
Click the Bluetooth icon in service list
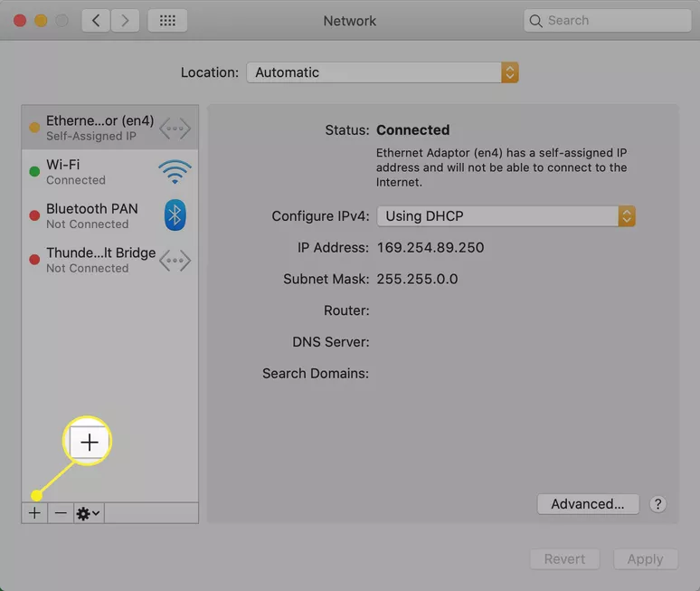(x=175, y=214)
